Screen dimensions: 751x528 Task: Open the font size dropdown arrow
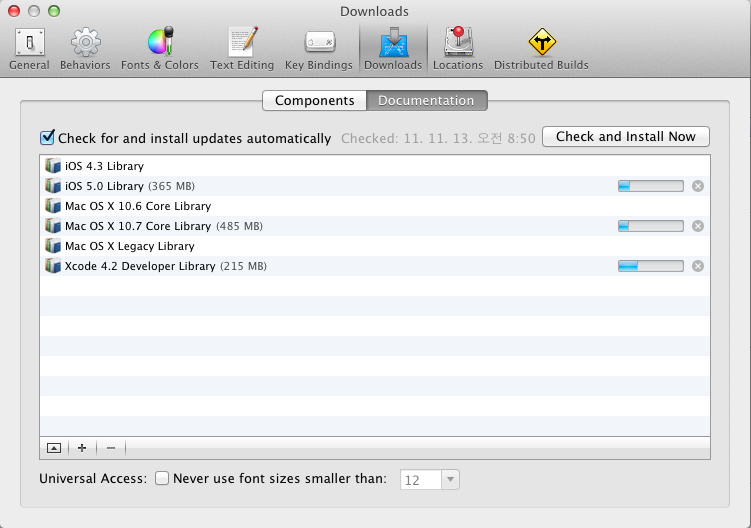click(x=450, y=480)
